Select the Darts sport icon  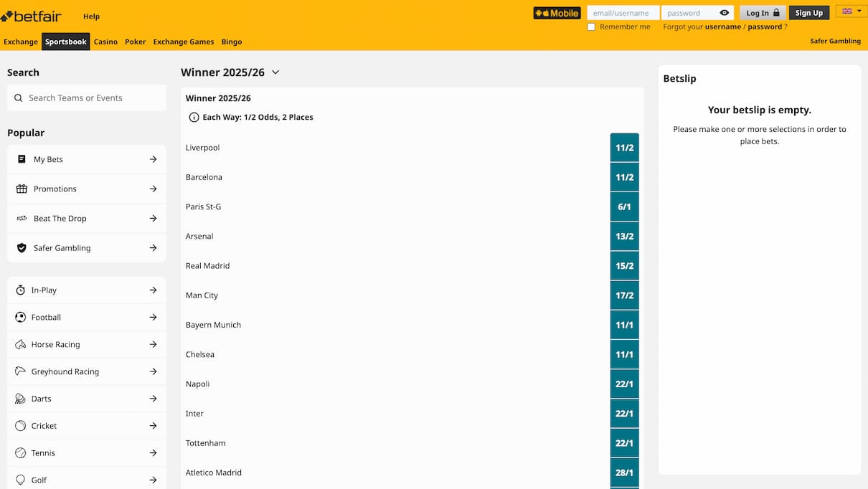coord(20,399)
